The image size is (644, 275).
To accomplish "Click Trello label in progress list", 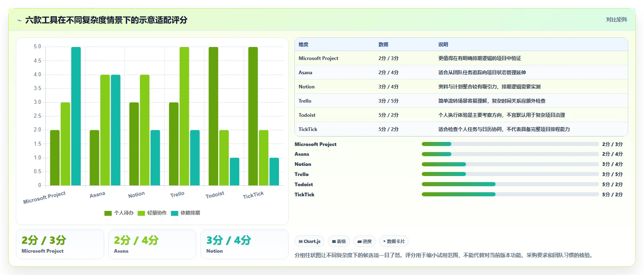I will [x=301, y=174].
